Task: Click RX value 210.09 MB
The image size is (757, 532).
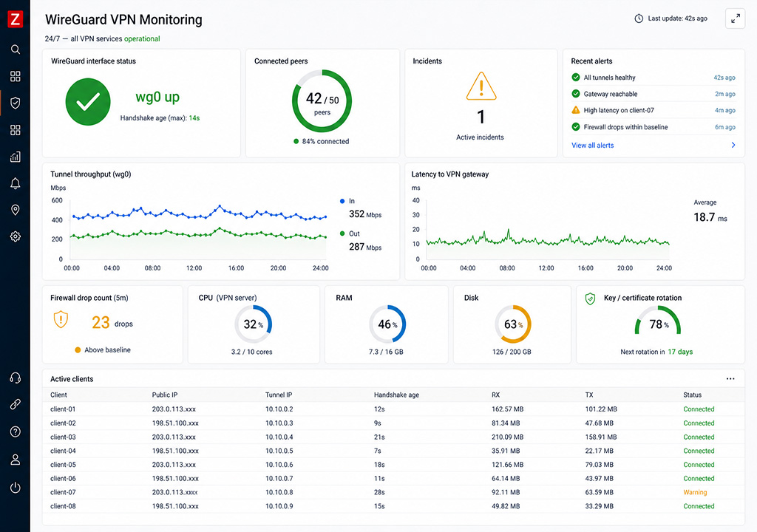Action: pos(507,437)
